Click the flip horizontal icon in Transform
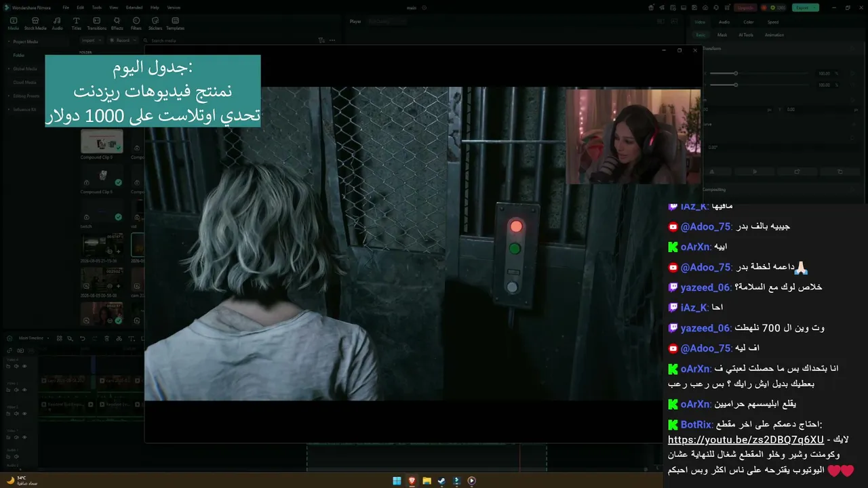 pyautogui.click(x=711, y=171)
